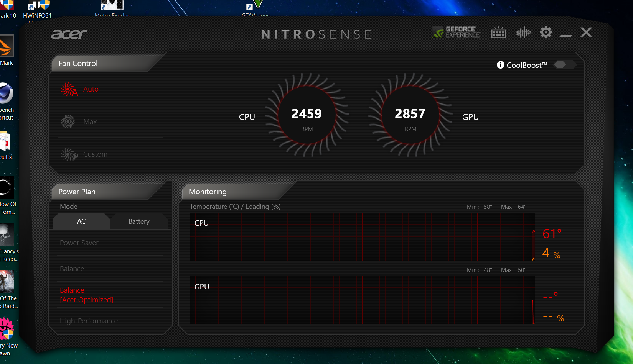Click the CPU 61° temperature reading

(x=552, y=233)
